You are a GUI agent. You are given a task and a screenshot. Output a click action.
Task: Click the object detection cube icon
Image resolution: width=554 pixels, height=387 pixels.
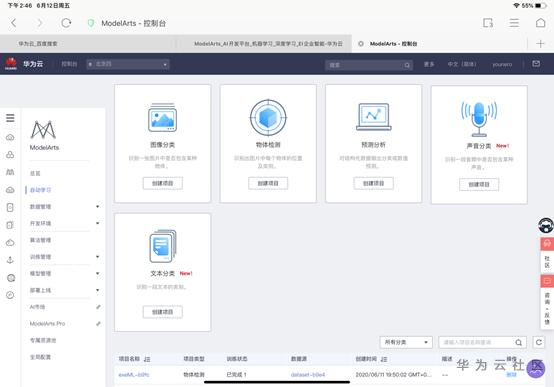click(268, 117)
